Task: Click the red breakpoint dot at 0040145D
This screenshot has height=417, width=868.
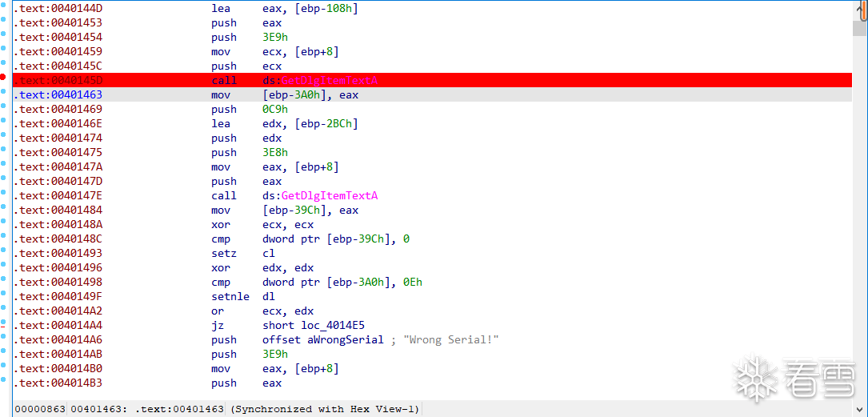Action: [2, 77]
